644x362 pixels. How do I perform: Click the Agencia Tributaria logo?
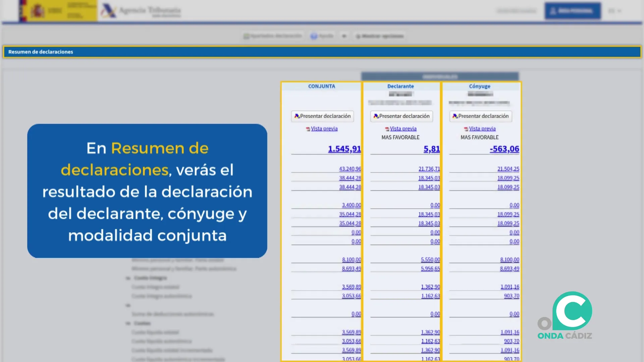coord(141,11)
